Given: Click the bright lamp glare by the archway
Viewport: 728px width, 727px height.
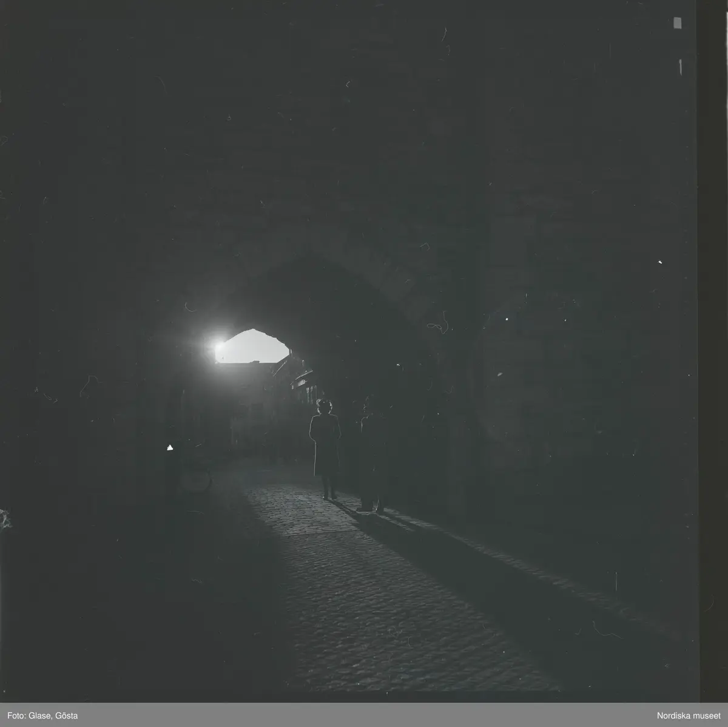Looking at the screenshot, I should (x=217, y=348).
